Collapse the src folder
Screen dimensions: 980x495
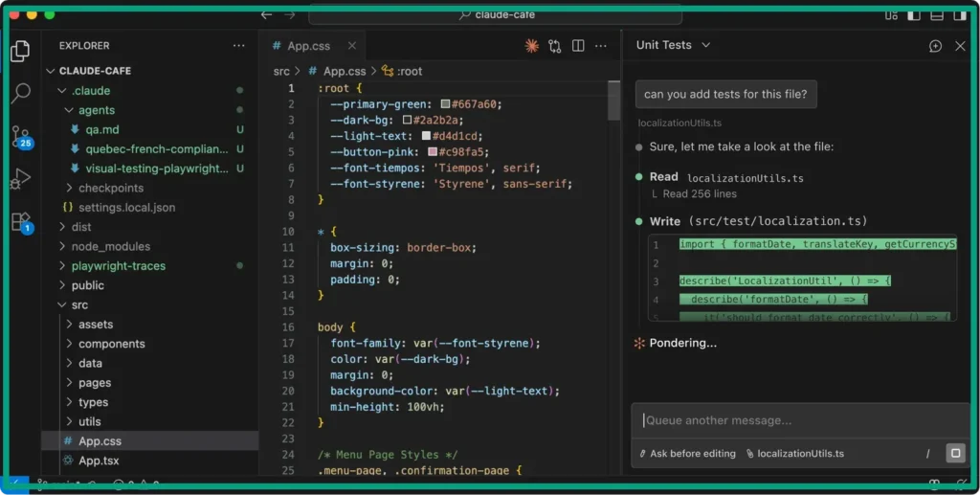coord(62,305)
